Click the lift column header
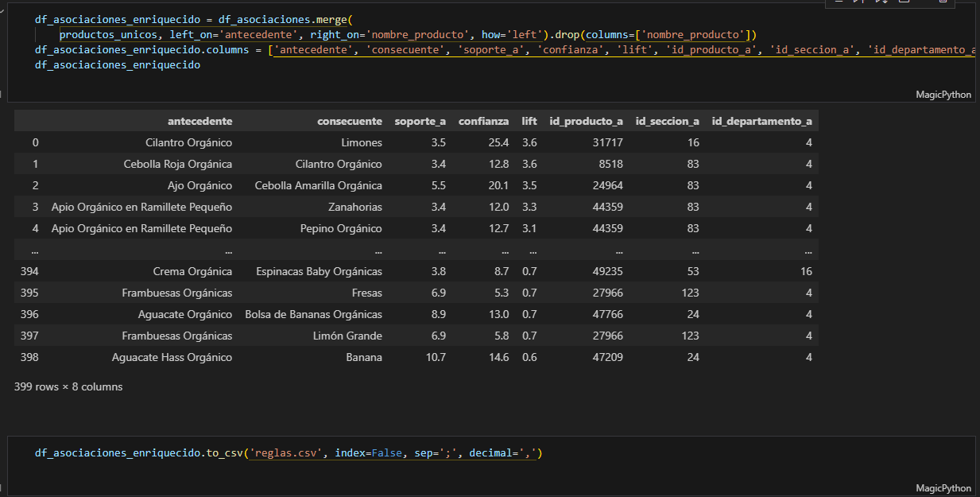The width and height of the screenshot is (980, 497). (x=529, y=121)
